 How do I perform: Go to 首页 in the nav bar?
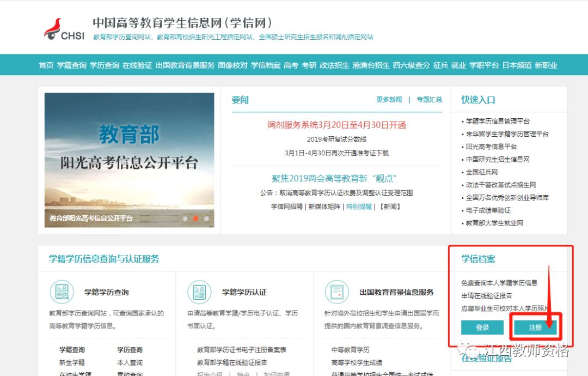[x=46, y=65]
